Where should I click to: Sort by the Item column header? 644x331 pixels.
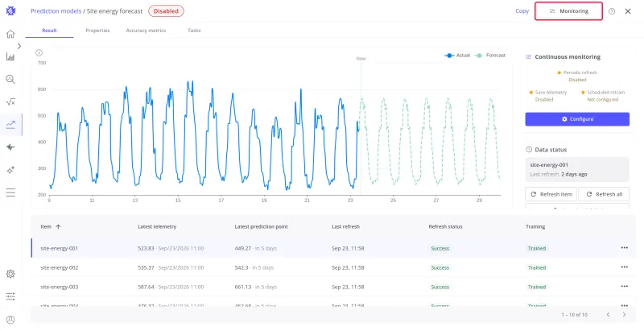point(46,226)
